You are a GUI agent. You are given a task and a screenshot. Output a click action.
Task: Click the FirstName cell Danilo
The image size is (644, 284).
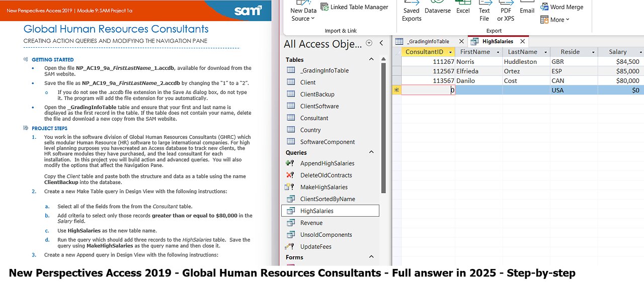[x=478, y=80]
